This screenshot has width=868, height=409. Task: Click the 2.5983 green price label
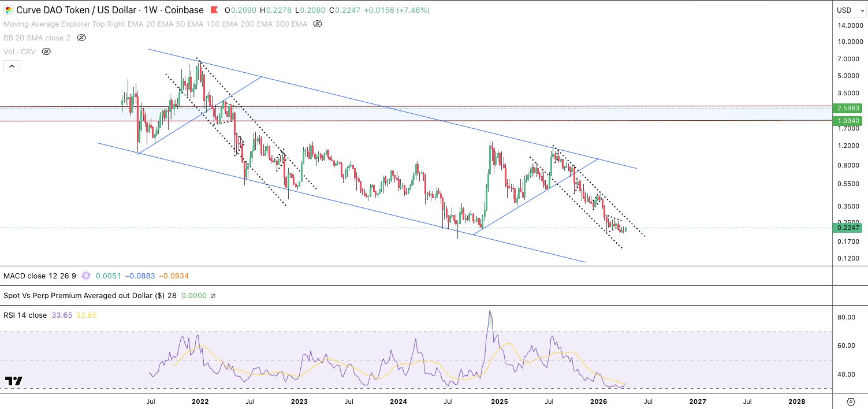coord(848,108)
